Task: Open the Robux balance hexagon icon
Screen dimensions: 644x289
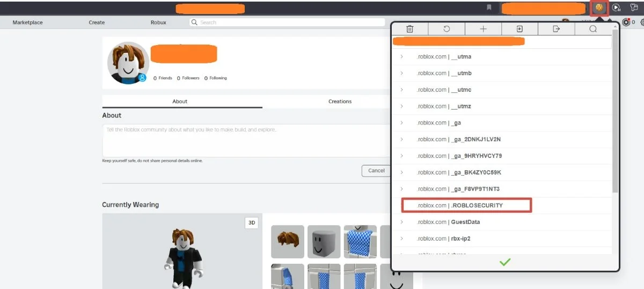Action: (626, 23)
